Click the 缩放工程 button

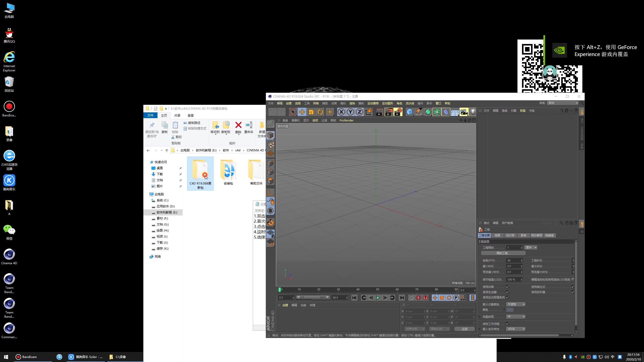(x=503, y=253)
